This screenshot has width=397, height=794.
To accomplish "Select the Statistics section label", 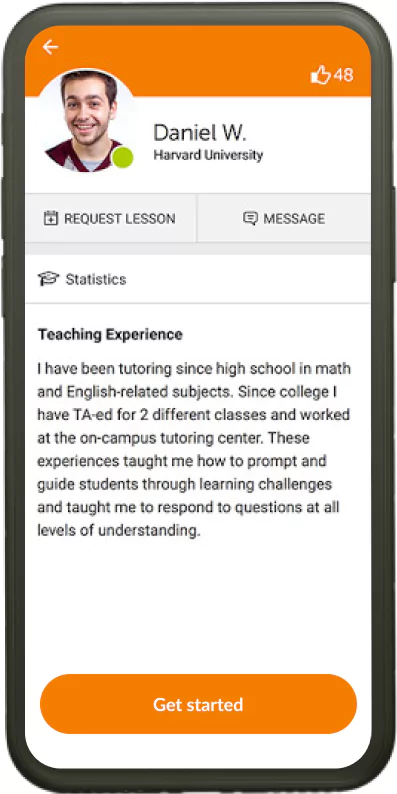I will pyautogui.click(x=96, y=280).
